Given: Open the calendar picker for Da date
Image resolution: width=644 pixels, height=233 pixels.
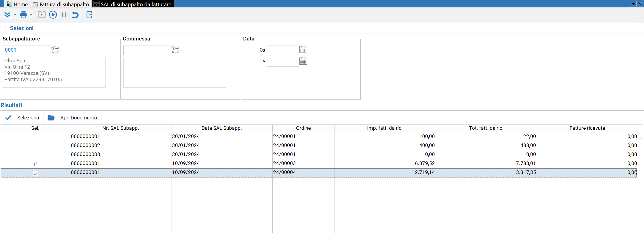Looking at the screenshot, I should [303, 50].
